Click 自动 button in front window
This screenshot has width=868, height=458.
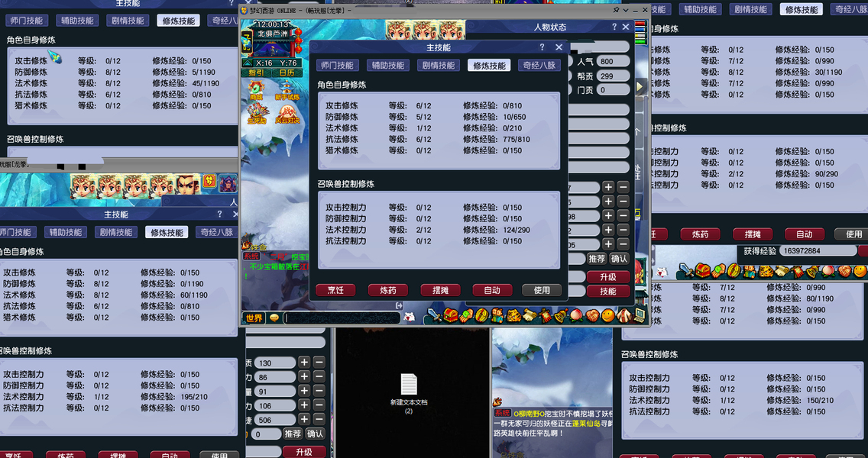[492, 290]
